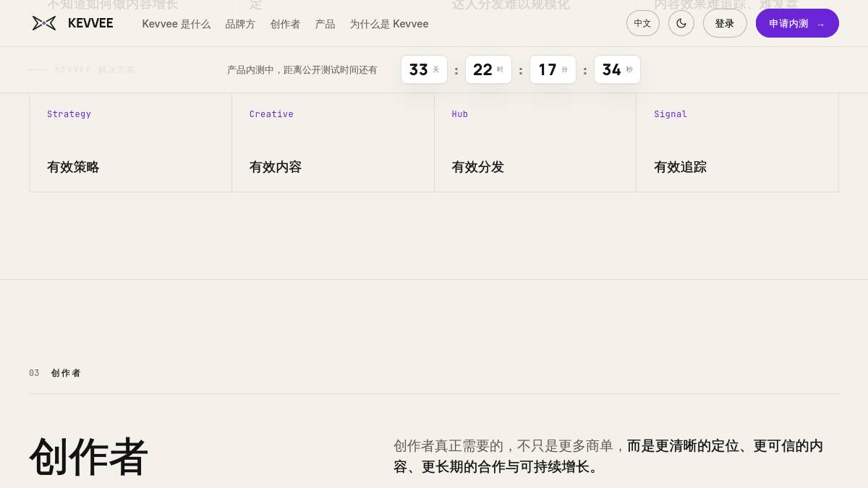Viewport: 868px width, 488px height.
Task: Open the 产品 nav item
Action: (325, 24)
